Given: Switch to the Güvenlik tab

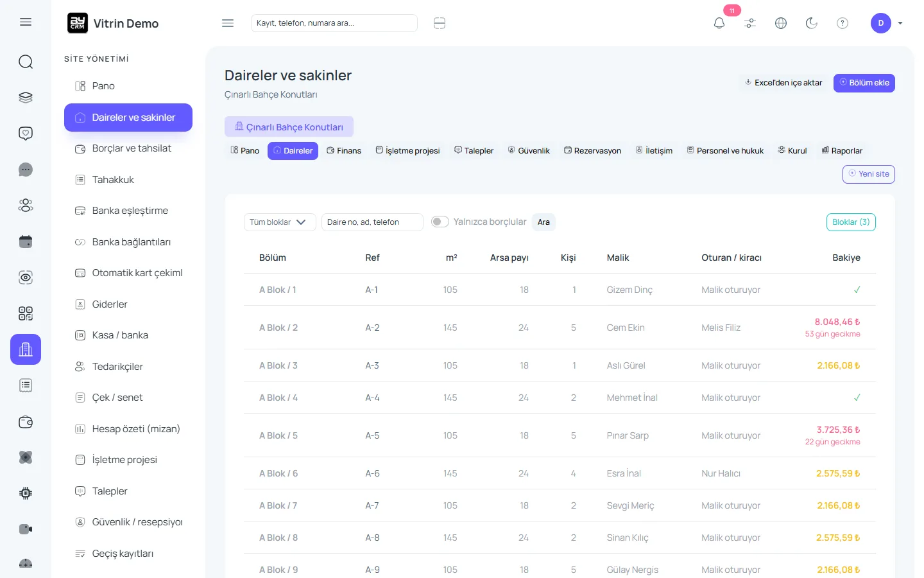Looking at the screenshot, I should [x=529, y=151].
